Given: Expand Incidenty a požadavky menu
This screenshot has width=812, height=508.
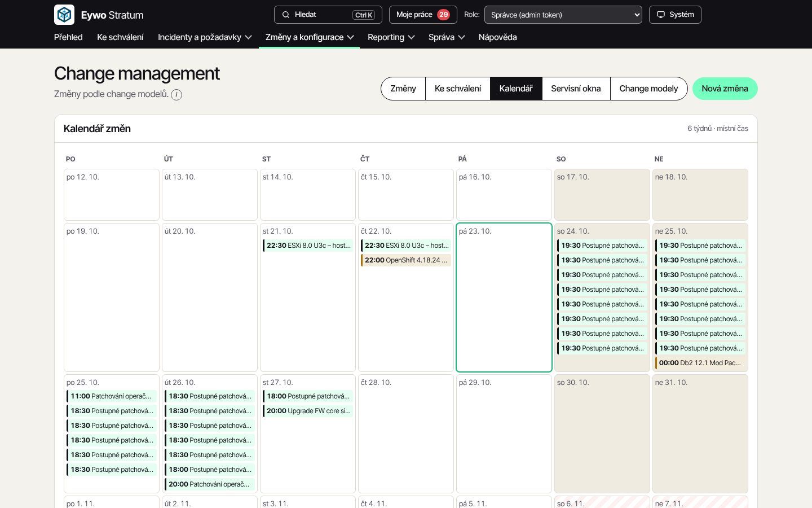Looking at the screenshot, I should (x=205, y=37).
